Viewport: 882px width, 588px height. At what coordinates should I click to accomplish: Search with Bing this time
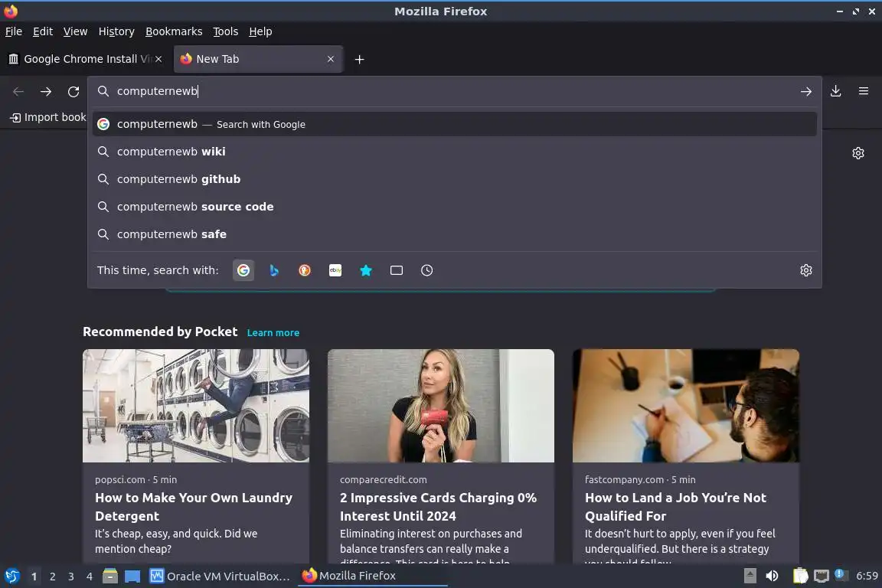(x=274, y=271)
